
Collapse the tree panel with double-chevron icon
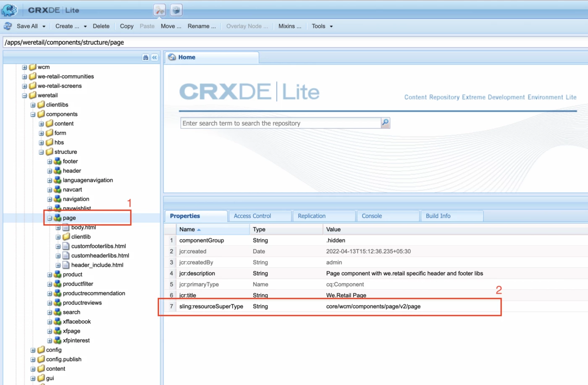pyautogui.click(x=155, y=58)
